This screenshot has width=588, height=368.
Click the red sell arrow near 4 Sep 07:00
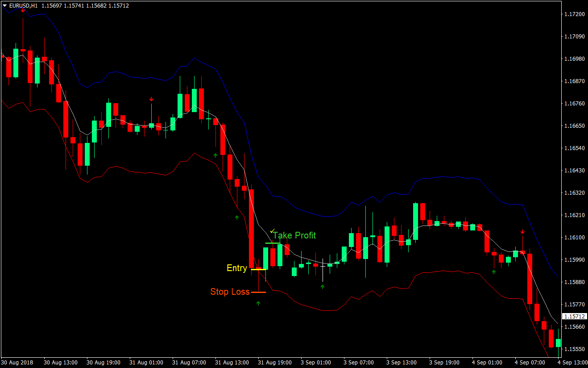[522, 231]
